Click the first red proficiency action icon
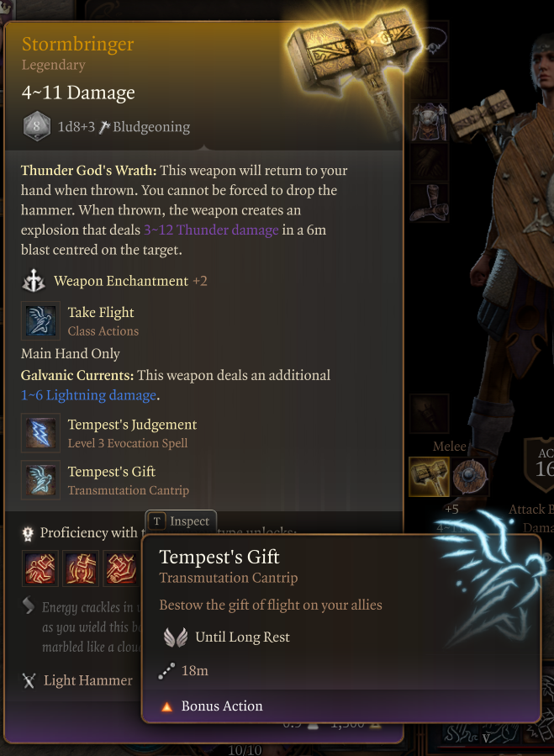The image size is (554, 756). click(x=40, y=568)
